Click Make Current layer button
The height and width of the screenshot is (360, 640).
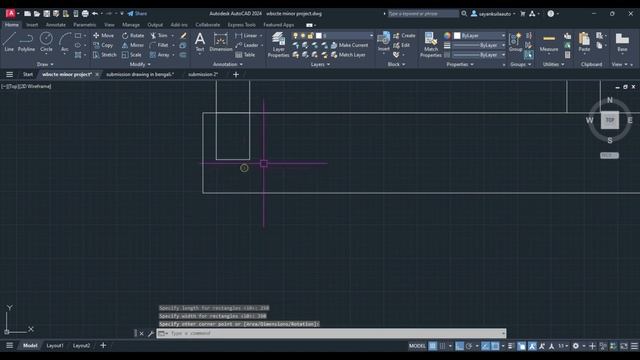click(349, 45)
